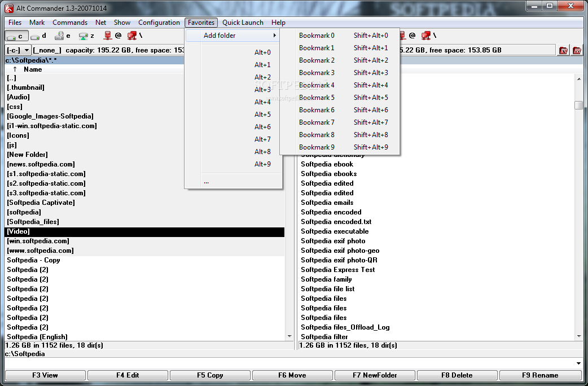Choose Bookmark 1 in Add folder submenu
The width and height of the screenshot is (588, 386).
tap(340, 47)
